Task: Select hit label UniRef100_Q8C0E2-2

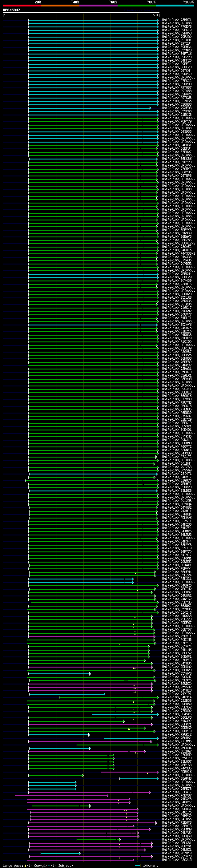Action: (179, 243)
